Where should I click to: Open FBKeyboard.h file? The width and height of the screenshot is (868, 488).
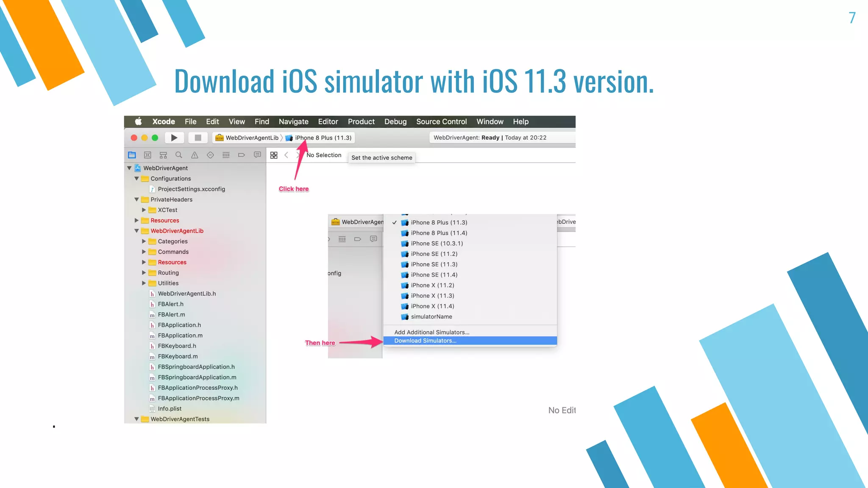click(172, 346)
